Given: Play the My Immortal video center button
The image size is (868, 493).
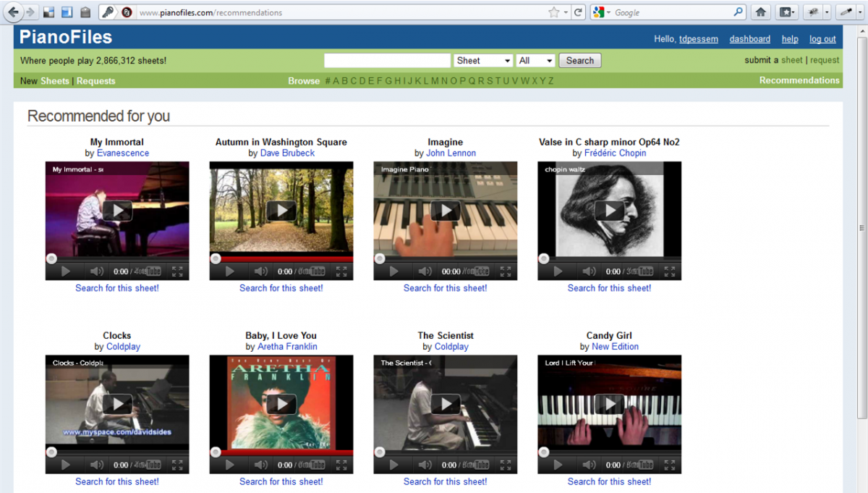Looking at the screenshot, I should click(x=117, y=211).
